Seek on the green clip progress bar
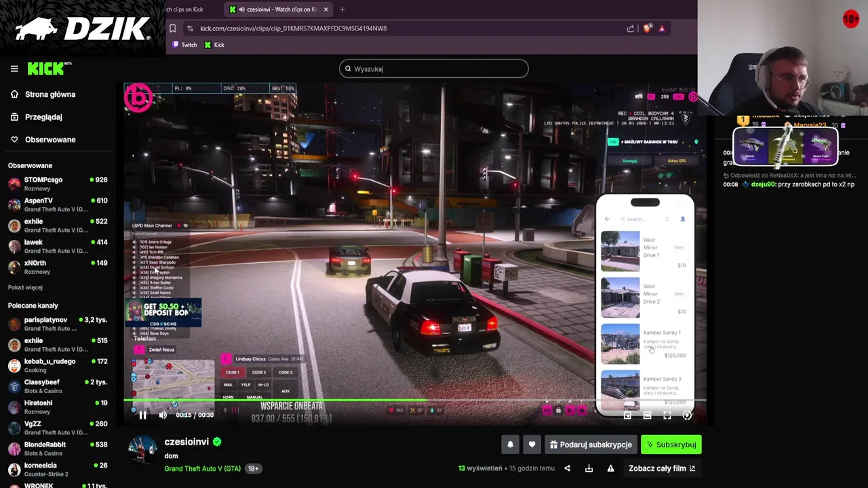Viewport: 868px width, 488px height. (x=414, y=401)
